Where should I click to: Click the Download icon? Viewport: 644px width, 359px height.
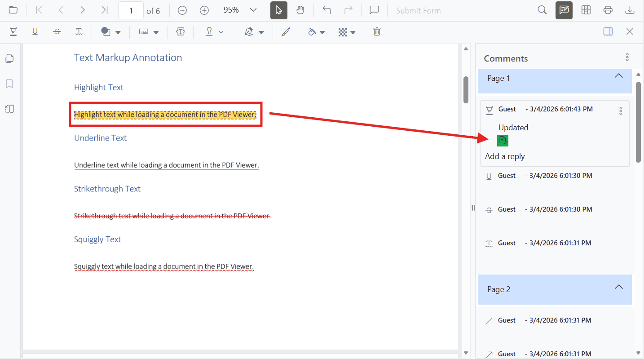pos(630,10)
